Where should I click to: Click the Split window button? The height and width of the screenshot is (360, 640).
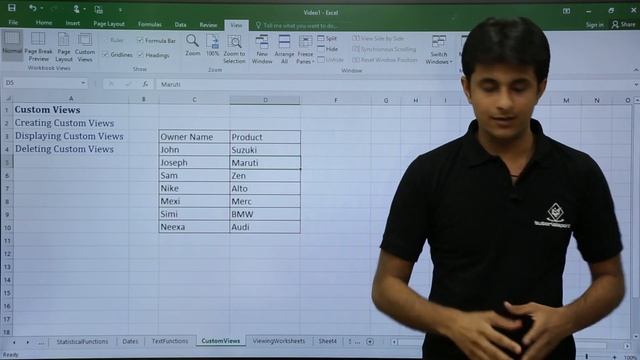click(x=328, y=38)
